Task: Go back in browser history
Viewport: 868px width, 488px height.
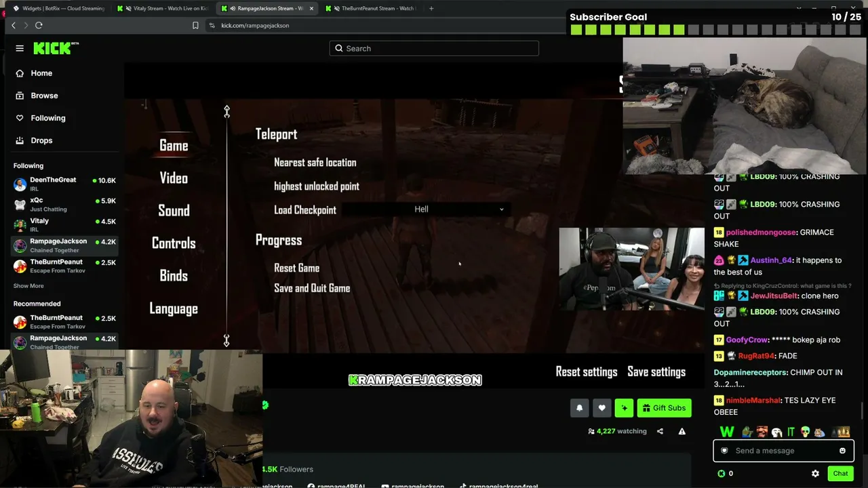Action: (x=14, y=25)
